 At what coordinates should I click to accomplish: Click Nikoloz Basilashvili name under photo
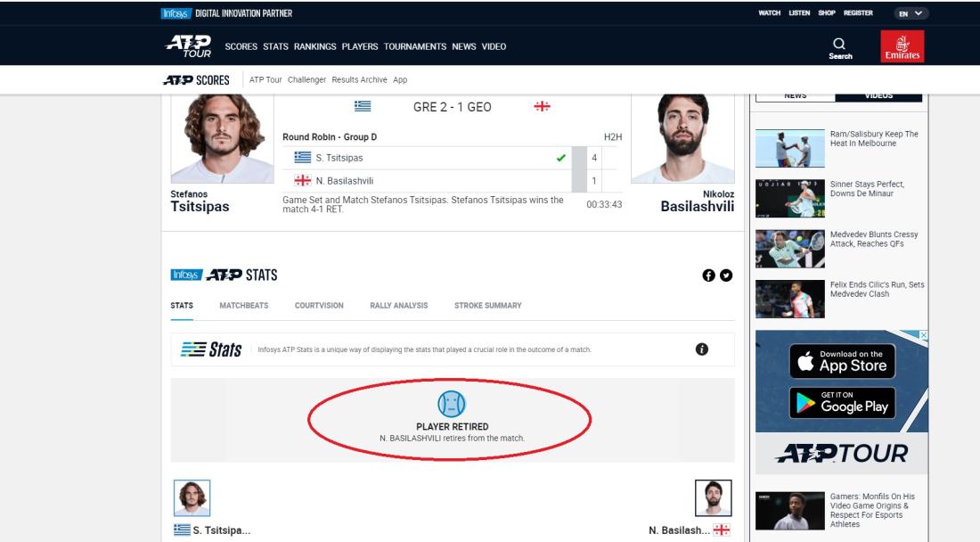click(698, 201)
